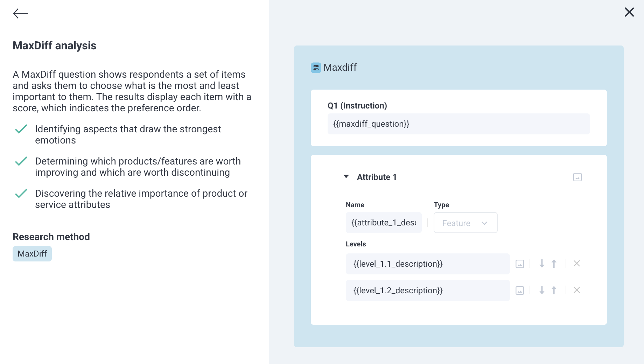Viewport: 644px width, 364px height.
Task: Click the Maxdiff question type icon
Action: point(315,68)
